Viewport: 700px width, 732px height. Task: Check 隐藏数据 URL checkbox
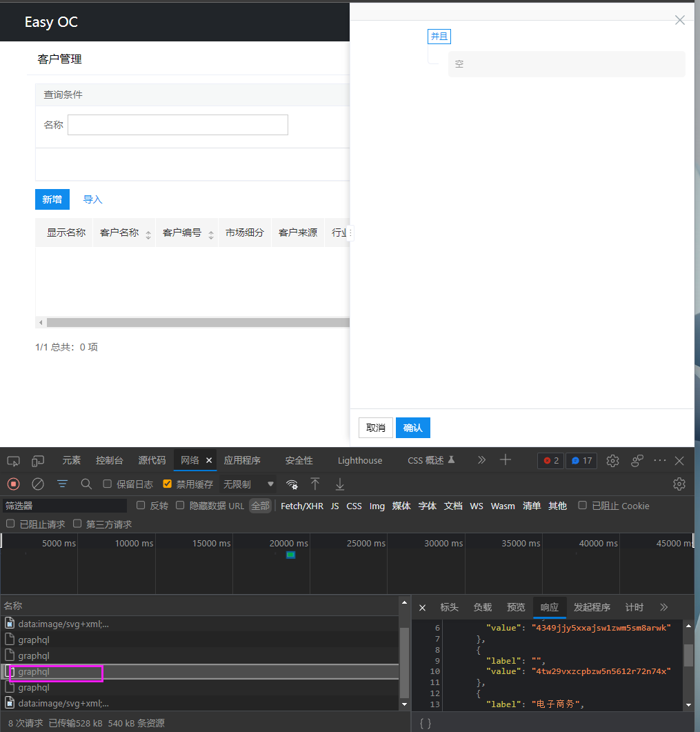[180, 505]
